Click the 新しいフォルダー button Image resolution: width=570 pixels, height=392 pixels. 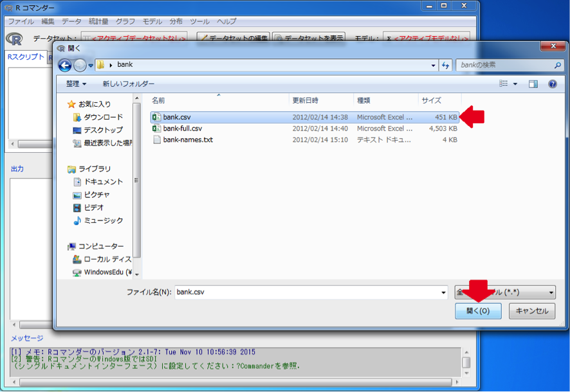pyautogui.click(x=129, y=84)
